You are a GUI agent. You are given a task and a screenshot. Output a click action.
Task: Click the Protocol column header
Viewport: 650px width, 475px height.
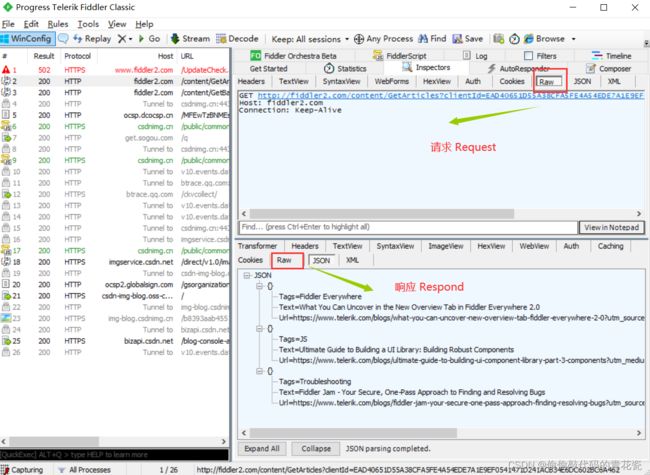coord(78,56)
